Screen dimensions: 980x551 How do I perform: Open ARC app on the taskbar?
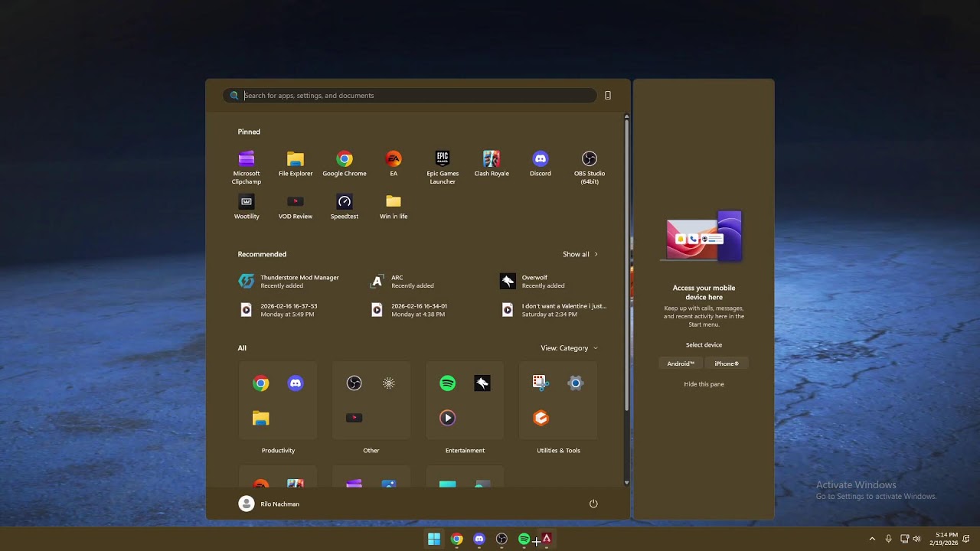(x=547, y=539)
